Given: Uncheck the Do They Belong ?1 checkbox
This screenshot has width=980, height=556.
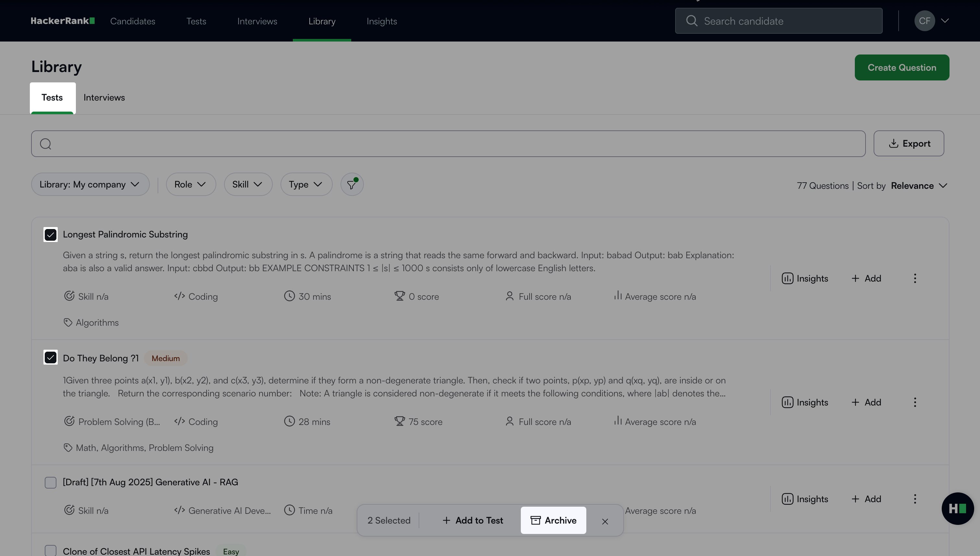Looking at the screenshot, I should point(50,357).
